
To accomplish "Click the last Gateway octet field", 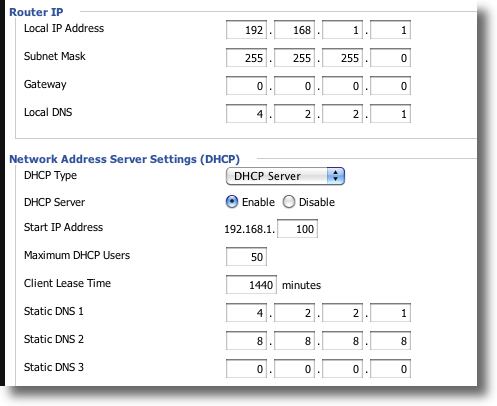I will tap(390, 86).
